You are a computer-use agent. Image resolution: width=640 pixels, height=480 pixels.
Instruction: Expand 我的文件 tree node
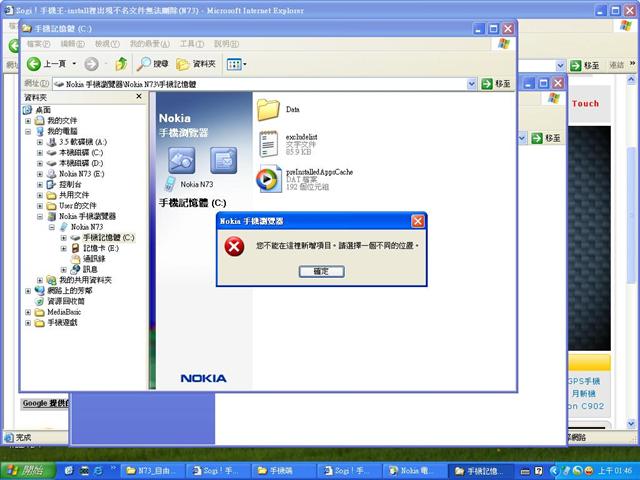coord(28,121)
